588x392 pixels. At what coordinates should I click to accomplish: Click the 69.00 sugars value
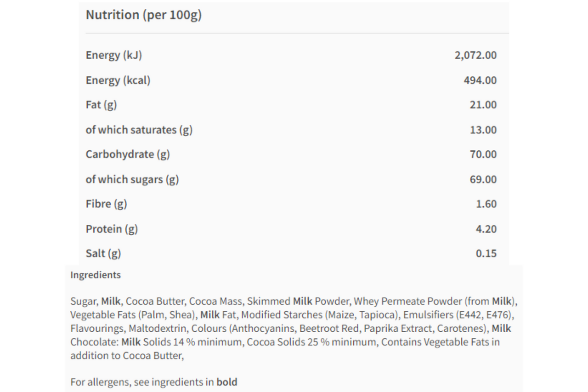(483, 180)
